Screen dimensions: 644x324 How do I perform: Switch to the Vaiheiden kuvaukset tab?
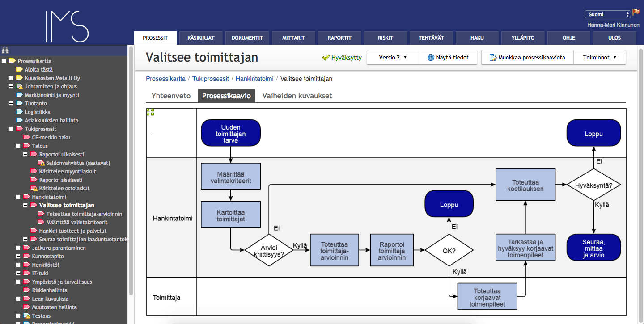tap(297, 96)
